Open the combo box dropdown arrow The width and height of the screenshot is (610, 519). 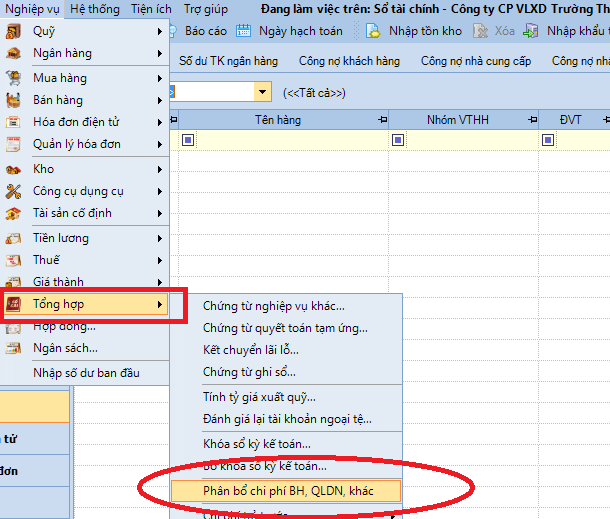point(263,92)
